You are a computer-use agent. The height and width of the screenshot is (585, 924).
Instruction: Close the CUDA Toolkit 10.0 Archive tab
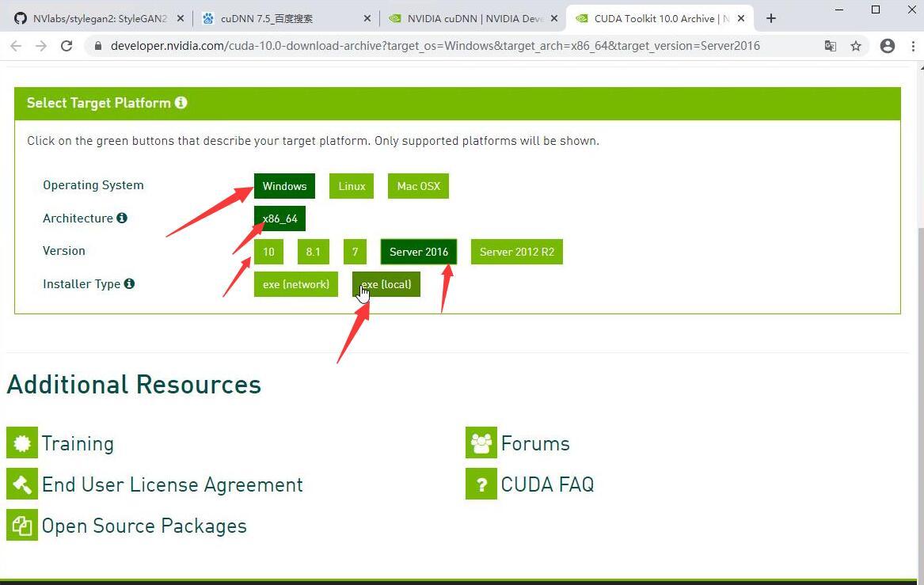tap(741, 18)
